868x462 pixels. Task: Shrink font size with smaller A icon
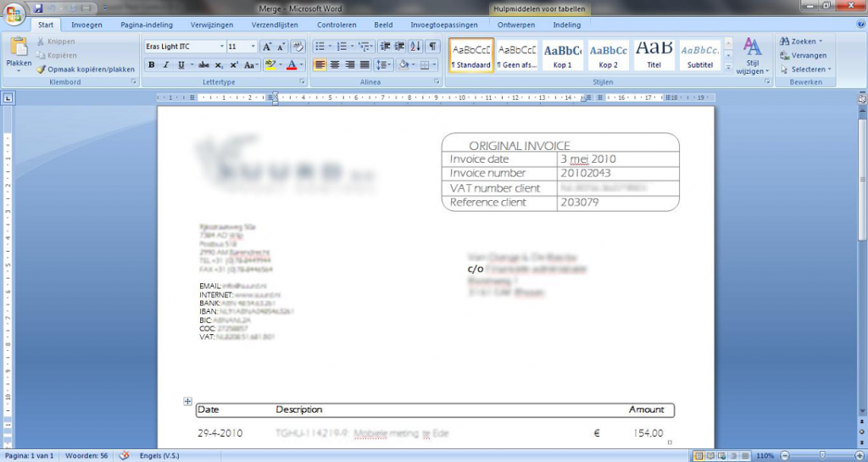[281, 47]
